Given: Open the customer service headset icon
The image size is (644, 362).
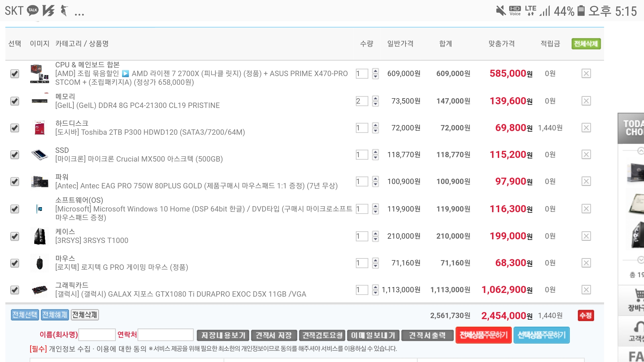Looking at the screenshot, I should click(639, 327).
